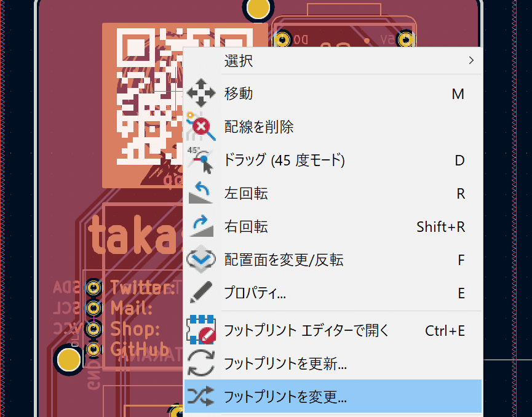This screenshot has width=532, height=417.
Task: Click the footprint editor icon
Action: pos(201,330)
